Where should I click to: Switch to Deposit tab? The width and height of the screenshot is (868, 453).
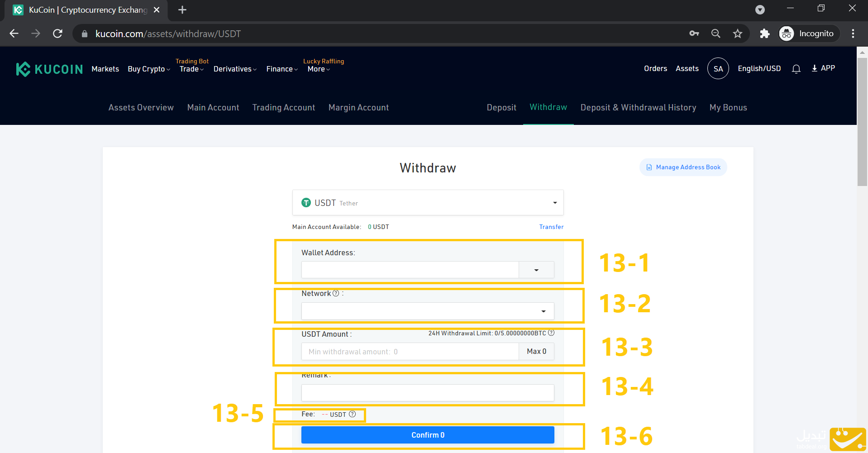(x=501, y=108)
